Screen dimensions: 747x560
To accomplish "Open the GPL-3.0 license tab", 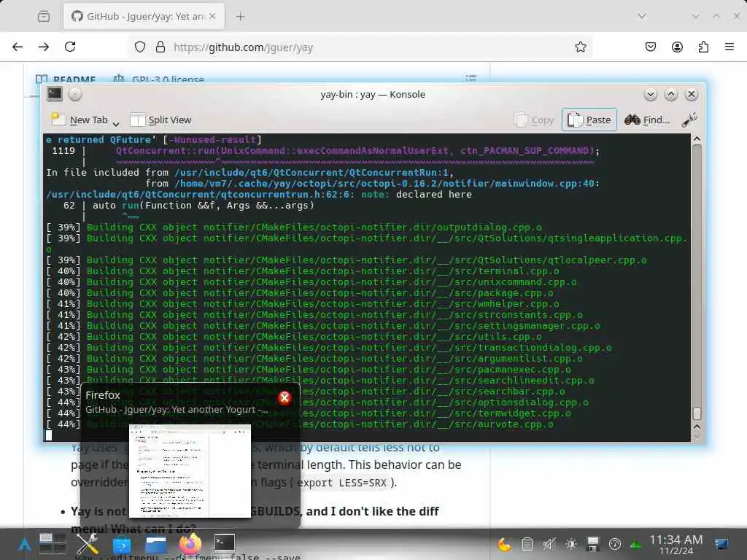I will click(158, 79).
